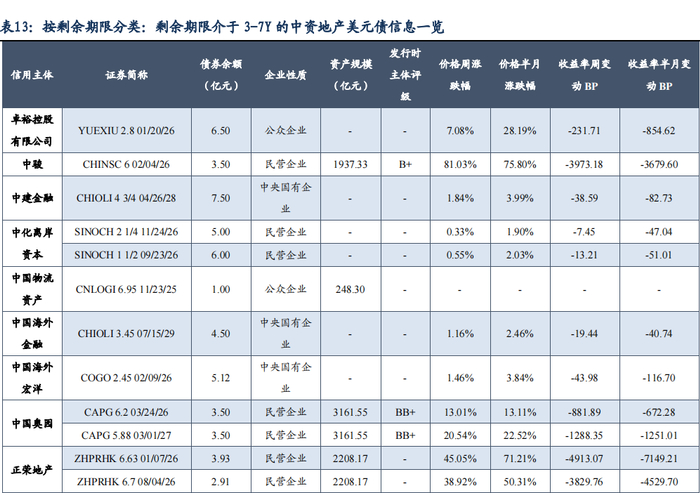Select the 中骏 issuer cell
The width and height of the screenshot is (700, 493).
click(32, 164)
